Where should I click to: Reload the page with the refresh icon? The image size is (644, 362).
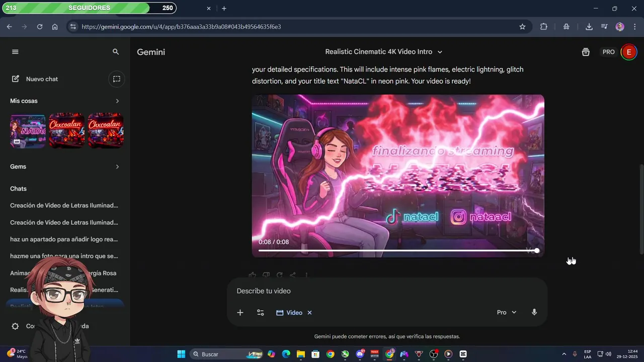(40, 27)
